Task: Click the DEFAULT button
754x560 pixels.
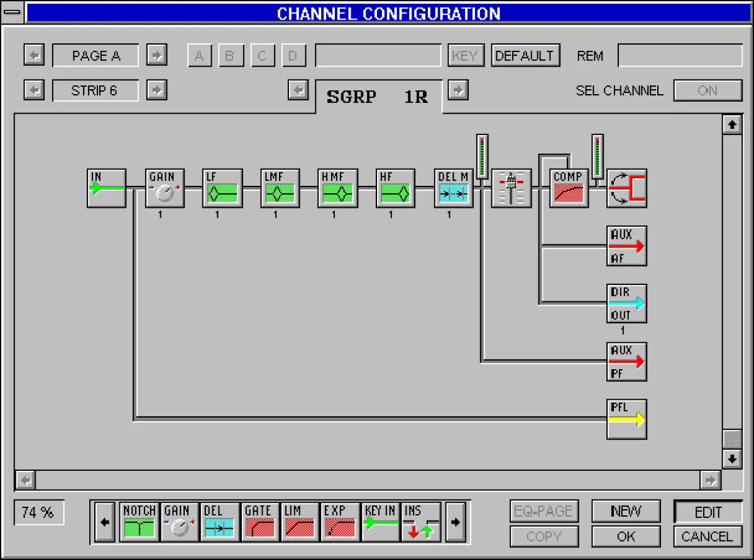Action: coord(525,56)
